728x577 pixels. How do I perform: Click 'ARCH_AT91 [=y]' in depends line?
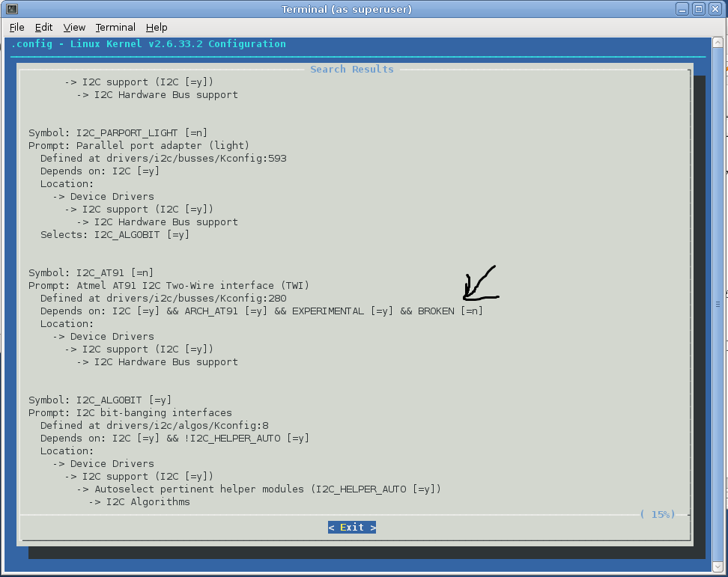coord(226,311)
